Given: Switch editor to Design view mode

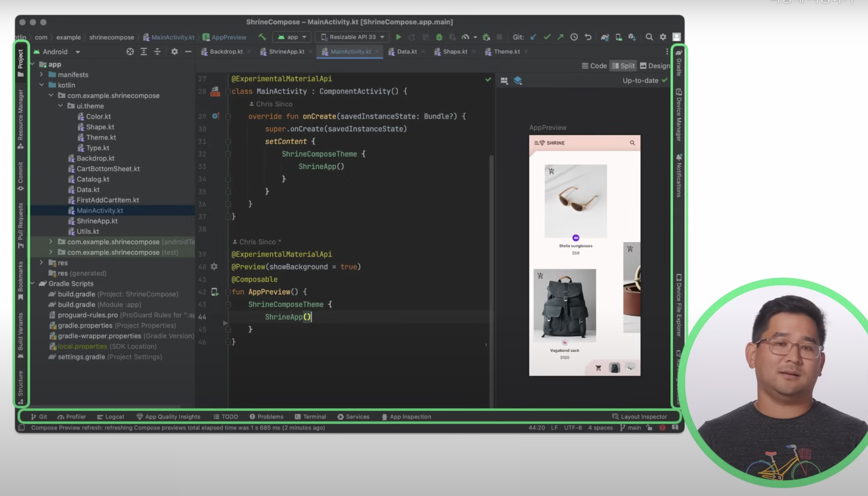Looking at the screenshot, I should (x=655, y=66).
